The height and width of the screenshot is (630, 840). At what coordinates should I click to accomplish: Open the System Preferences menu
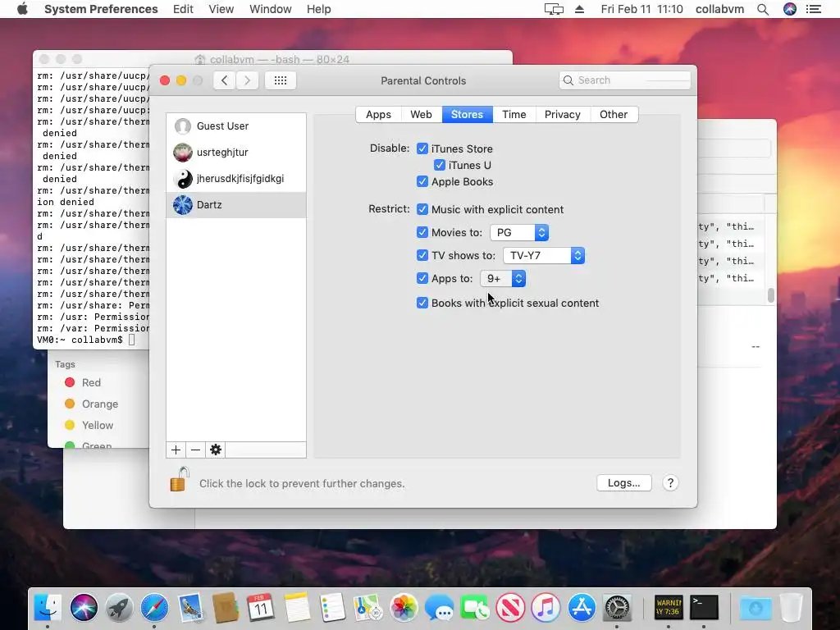[x=101, y=9]
